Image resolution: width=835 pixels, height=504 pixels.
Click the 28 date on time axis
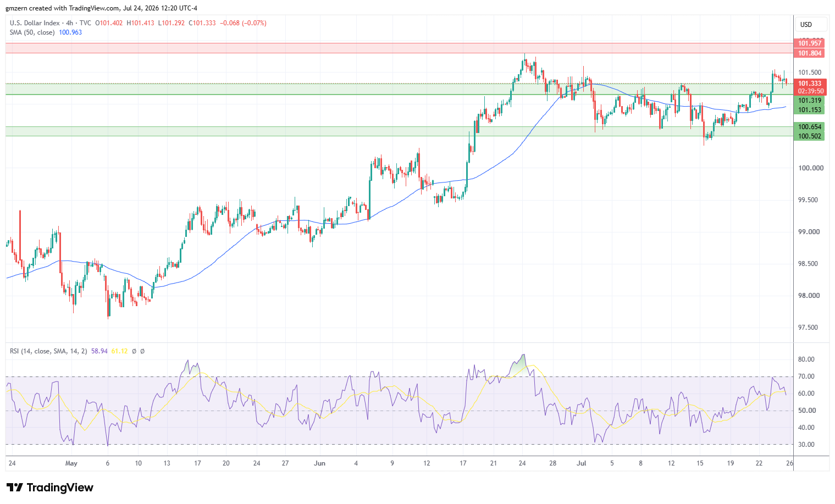[553, 463]
